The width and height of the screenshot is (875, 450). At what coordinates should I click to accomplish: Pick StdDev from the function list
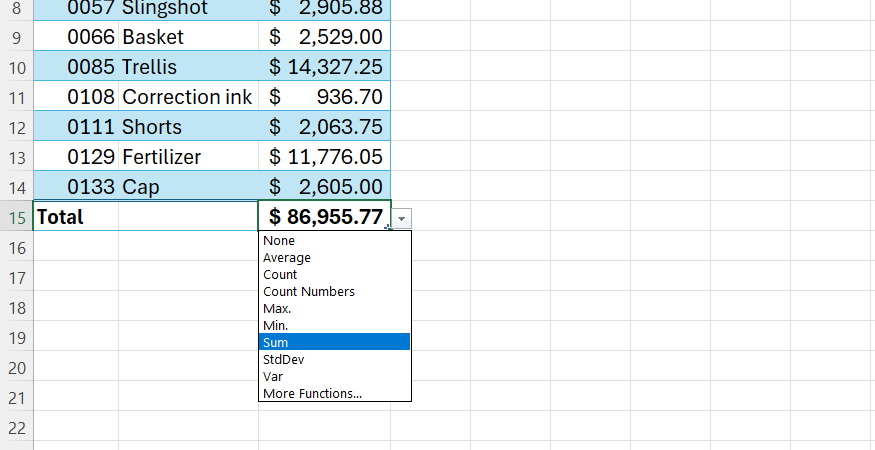(334, 360)
